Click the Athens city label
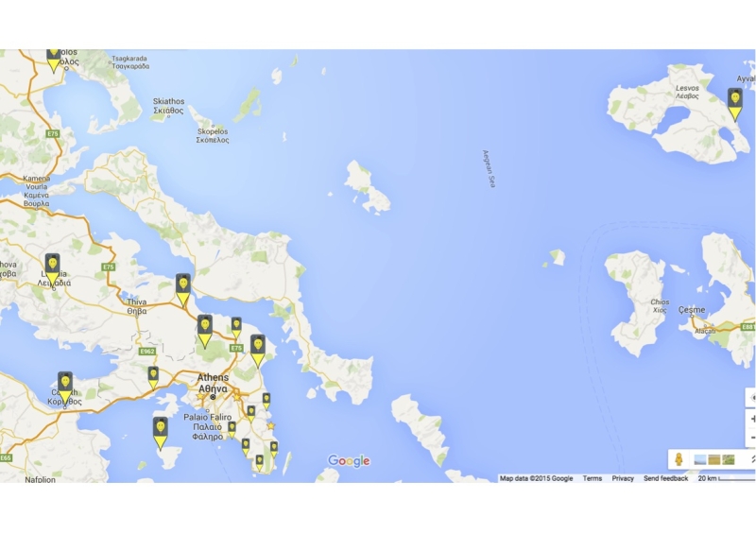The image size is (756, 534). tap(214, 383)
